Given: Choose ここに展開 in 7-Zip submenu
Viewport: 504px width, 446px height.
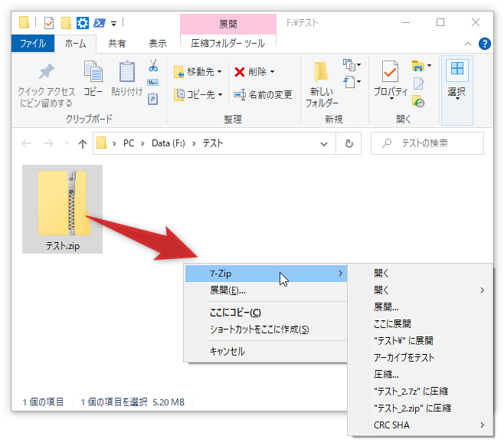Looking at the screenshot, I should [x=420, y=324].
